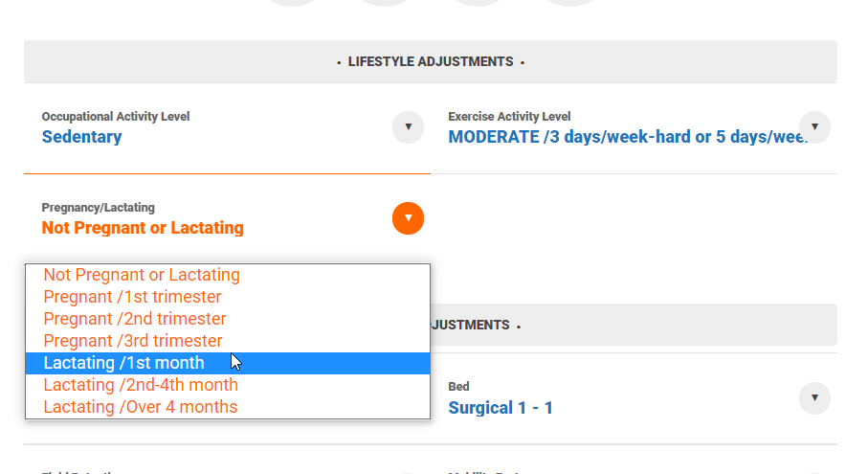Open the Exercise Activity Level dropdown arrow
The image size is (868, 474).
(x=814, y=127)
